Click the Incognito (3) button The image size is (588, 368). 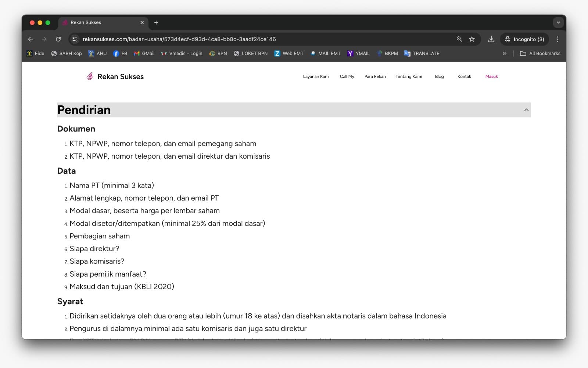click(x=524, y=39)
